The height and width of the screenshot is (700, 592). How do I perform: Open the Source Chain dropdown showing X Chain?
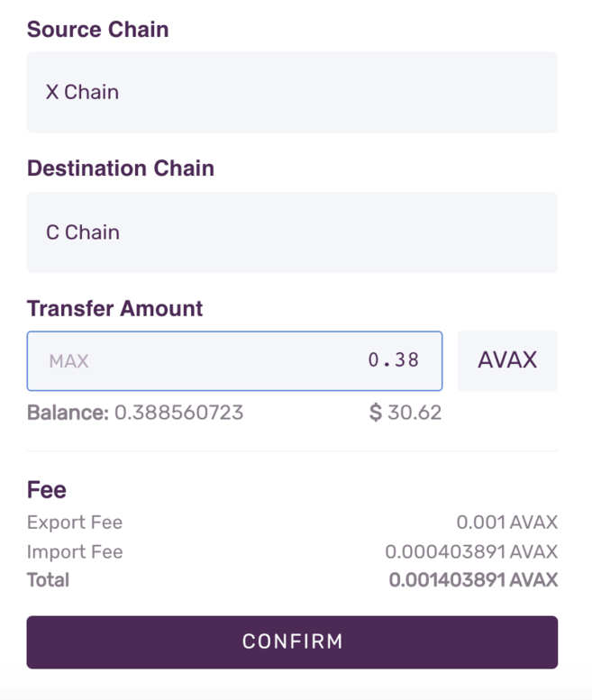click(292, 92)
